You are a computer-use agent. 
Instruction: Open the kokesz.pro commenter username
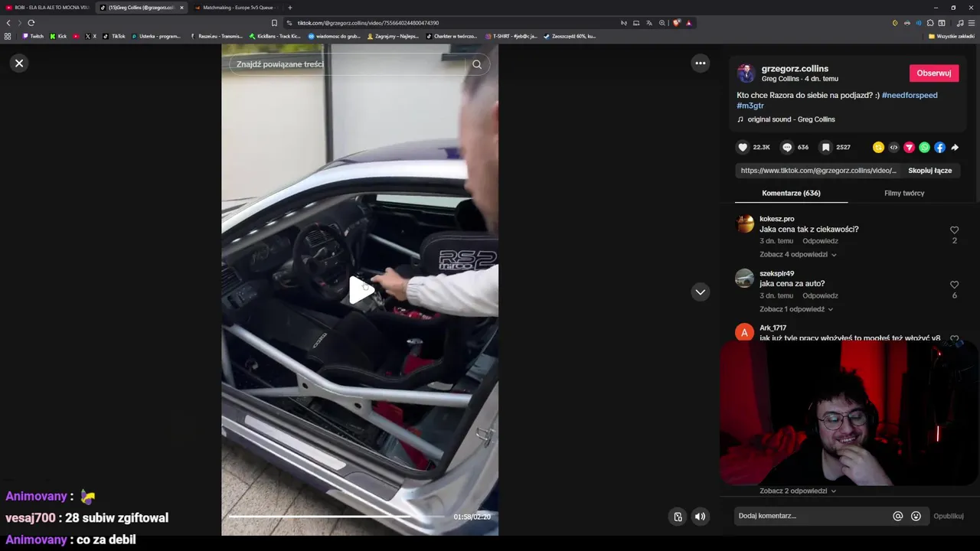tap(776, 219)
